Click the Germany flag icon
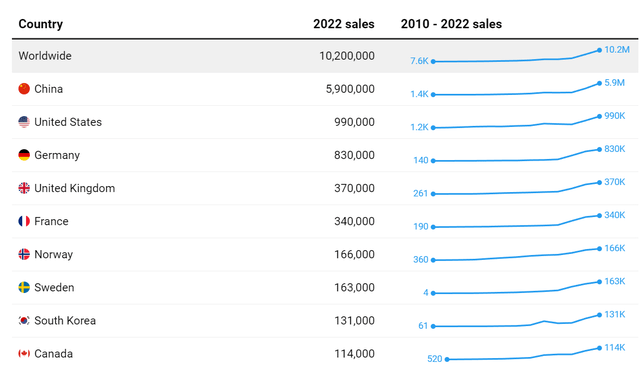The width and height of the screenshot is (640, 376). tap(24, 155)
